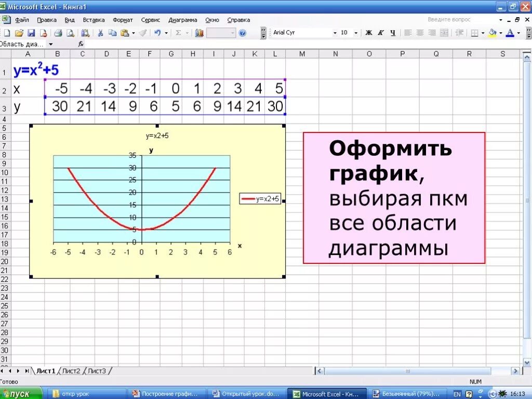This screenshot has width=532, height=399.
Task: Open the Сервис menu
Action: (x=150, y=20)
